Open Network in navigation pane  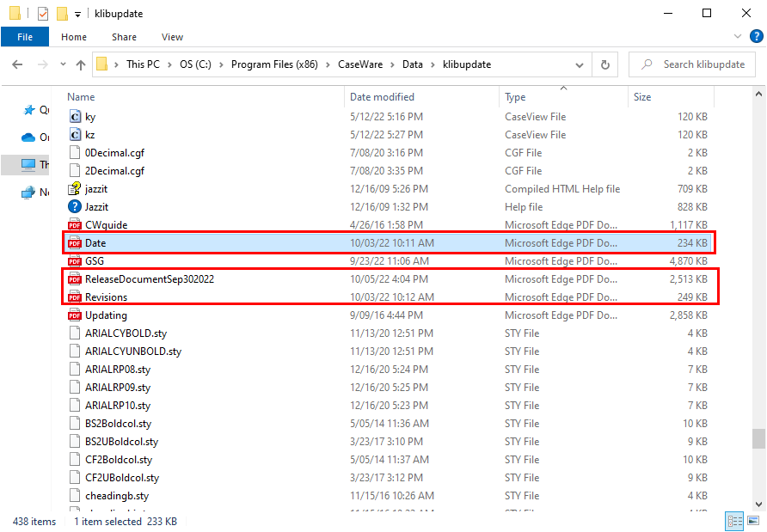pyautogui.click(x=36, y=193)
